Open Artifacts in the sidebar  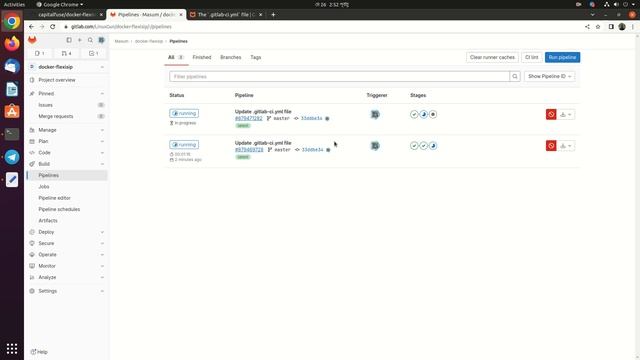click(x=67, y=221)
